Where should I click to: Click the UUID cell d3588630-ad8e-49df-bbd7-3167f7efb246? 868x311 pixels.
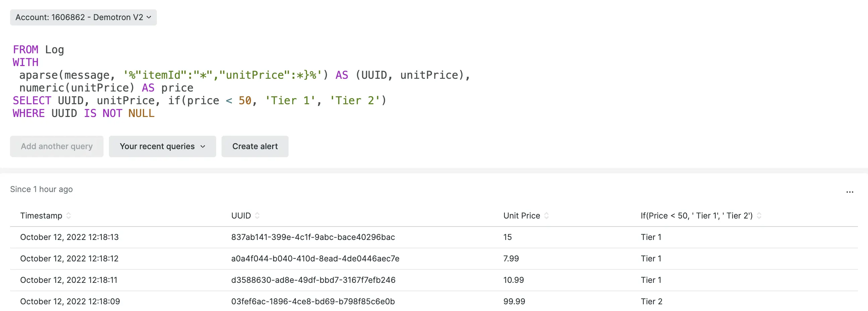[x=313, y=280]
